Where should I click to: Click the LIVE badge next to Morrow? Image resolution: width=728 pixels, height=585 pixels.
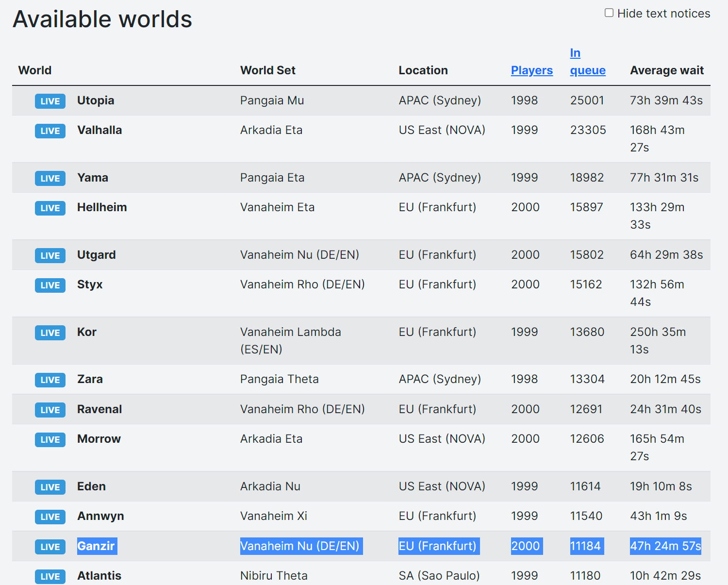pyautogui.click(x=50, y=439)
